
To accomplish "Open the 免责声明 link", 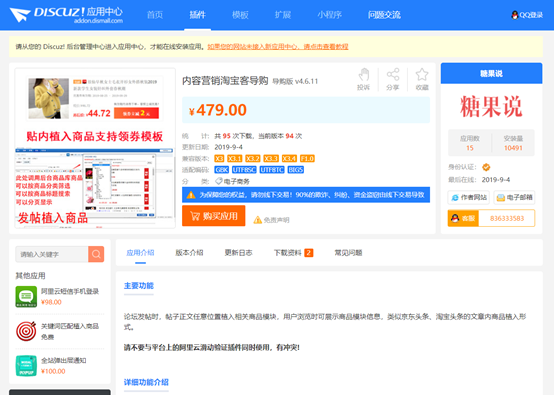I will (x=276, y=220).
